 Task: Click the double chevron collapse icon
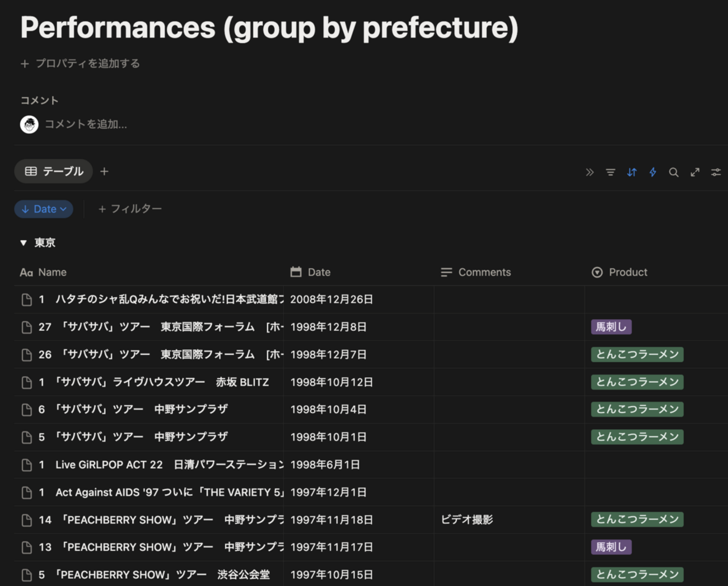pos(590,172)
